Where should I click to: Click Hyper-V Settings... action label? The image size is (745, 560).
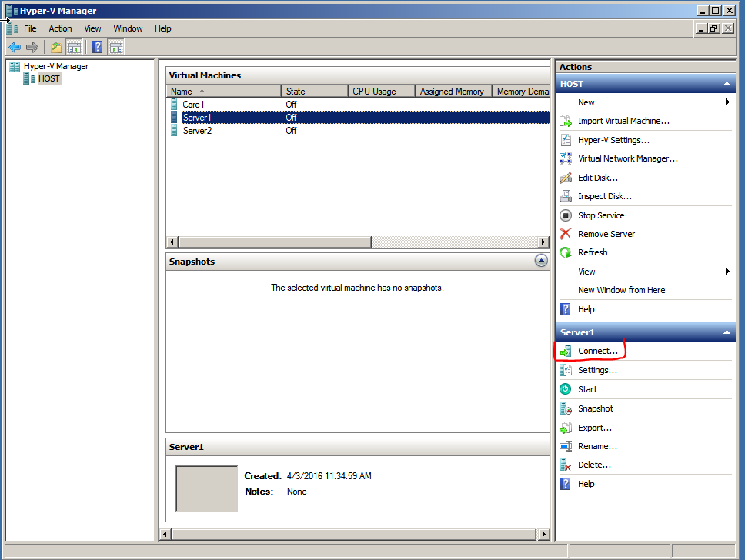(x=613, y=140)
